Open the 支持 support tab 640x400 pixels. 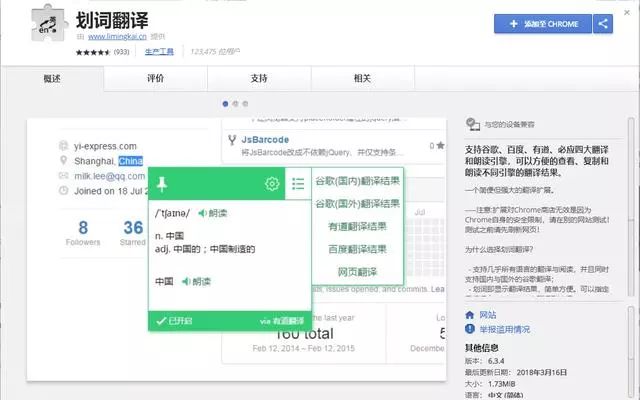pos(258,77)
